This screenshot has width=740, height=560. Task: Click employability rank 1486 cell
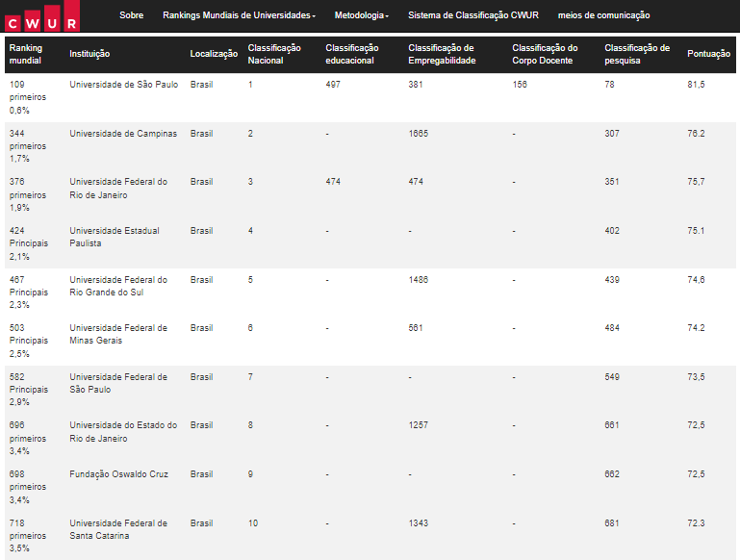(419, 280)
